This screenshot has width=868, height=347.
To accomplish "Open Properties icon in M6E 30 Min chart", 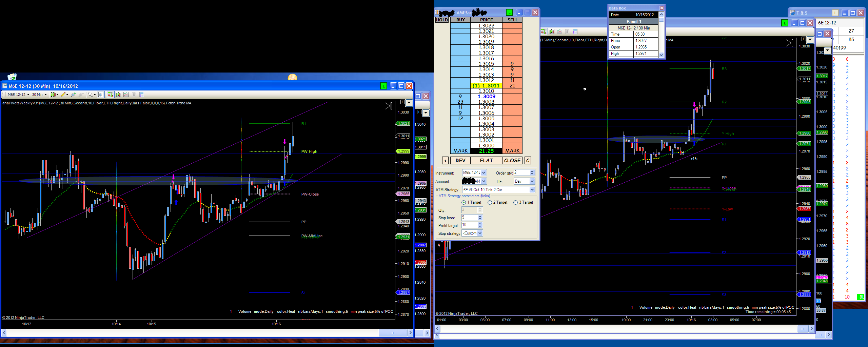I will 142,95.
